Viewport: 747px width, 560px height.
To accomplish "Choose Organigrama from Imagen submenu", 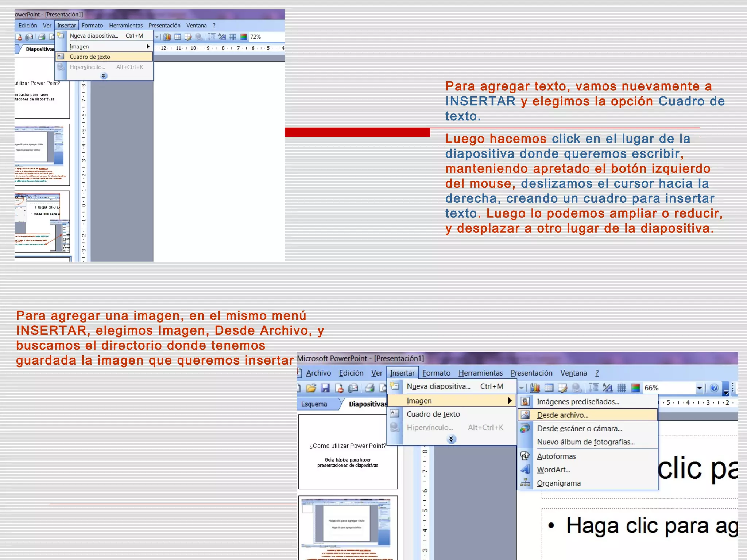I will [588, 483].
